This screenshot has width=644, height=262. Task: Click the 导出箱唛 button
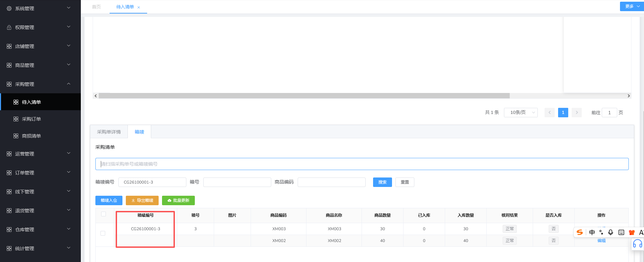click(x=142, y=200)
